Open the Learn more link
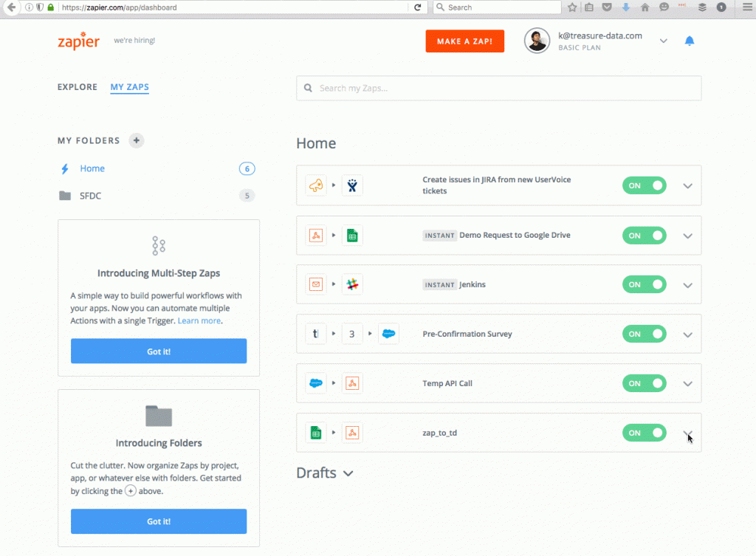The width and height of the screenshot is (756, 556). click(x=199, y=321)
